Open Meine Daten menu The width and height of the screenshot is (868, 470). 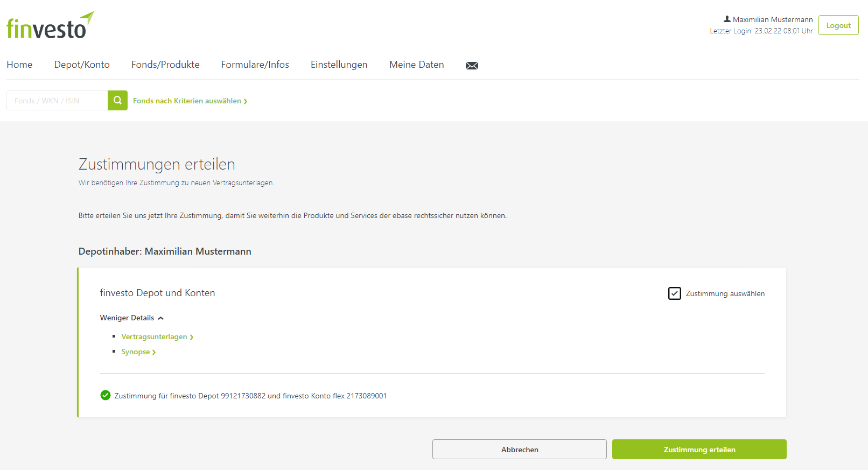pyautogui.click(x=417, y=65)
